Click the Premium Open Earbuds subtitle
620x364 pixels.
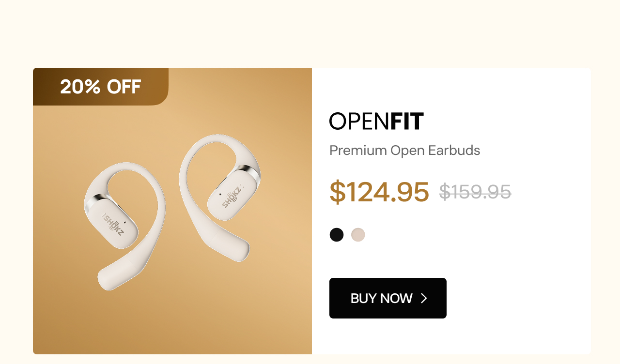pos(405,151)
